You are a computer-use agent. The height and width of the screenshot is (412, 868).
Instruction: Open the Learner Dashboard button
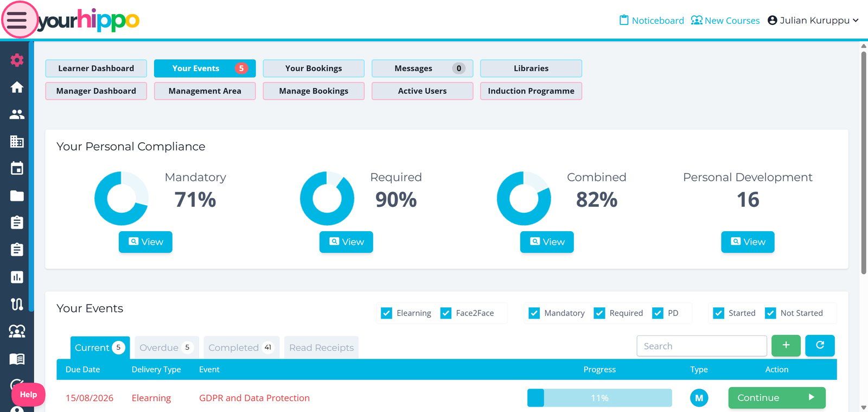tap(96, 68)
